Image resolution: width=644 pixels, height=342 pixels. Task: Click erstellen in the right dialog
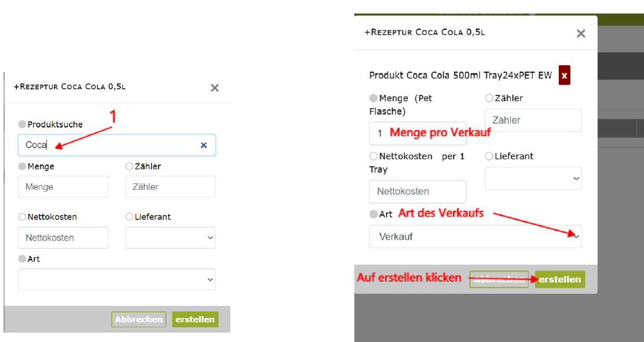coord(560,280)
